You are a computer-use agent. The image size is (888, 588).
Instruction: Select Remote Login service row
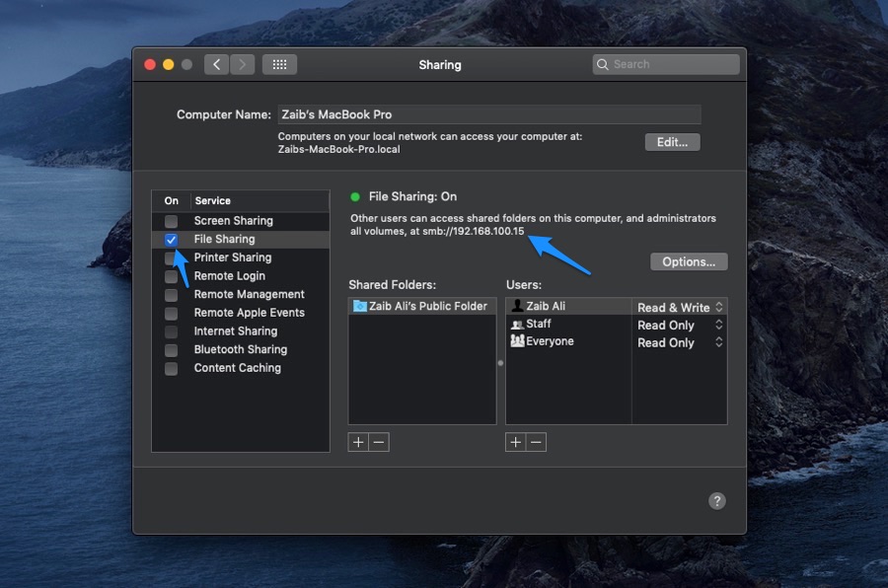[241, 276]
